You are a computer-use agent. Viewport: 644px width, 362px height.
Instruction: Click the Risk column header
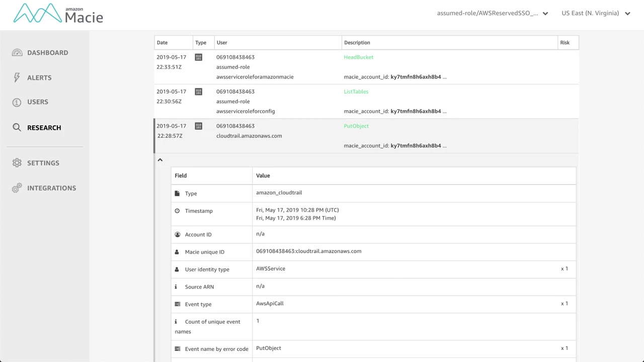tap(565, 43)
